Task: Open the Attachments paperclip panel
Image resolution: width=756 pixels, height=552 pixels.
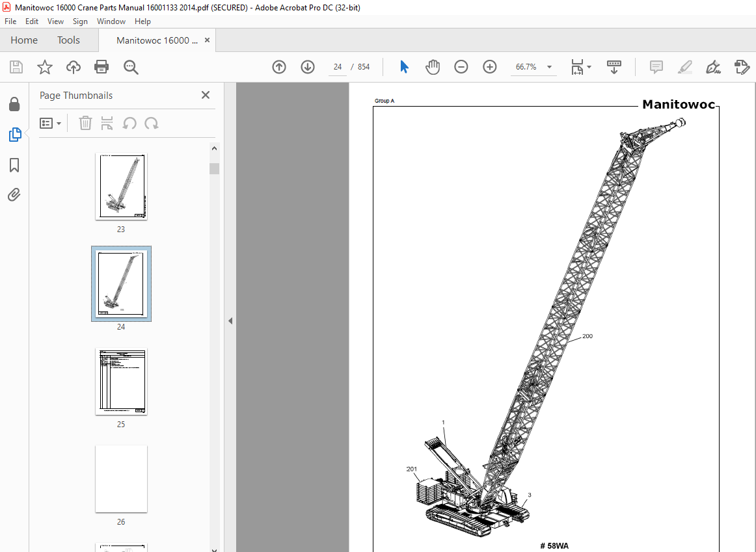Action: 14,195
